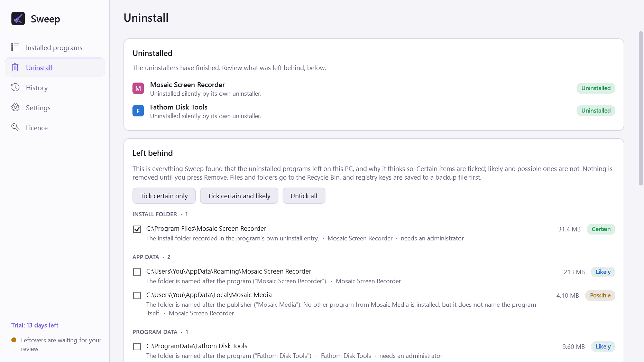Tick the AppData\Local\Mosaic Media checkbox
This screenshot has width=644, height=362.
[x=137, y=295]
